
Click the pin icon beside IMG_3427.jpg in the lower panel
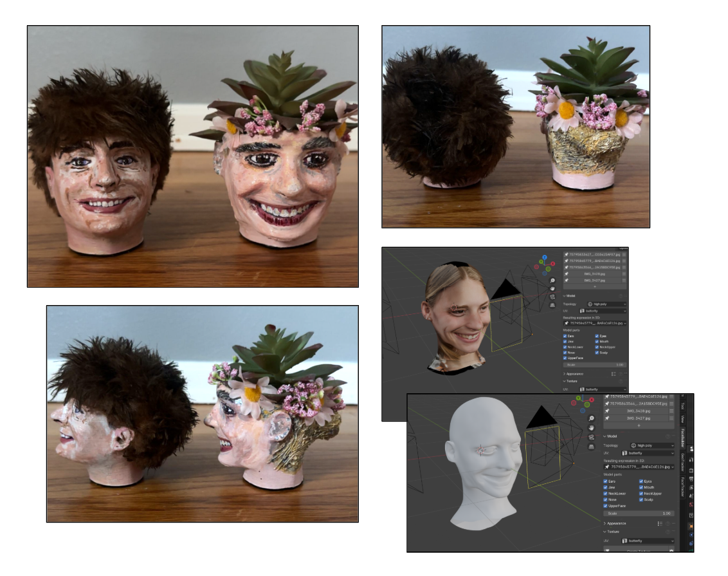608,418
